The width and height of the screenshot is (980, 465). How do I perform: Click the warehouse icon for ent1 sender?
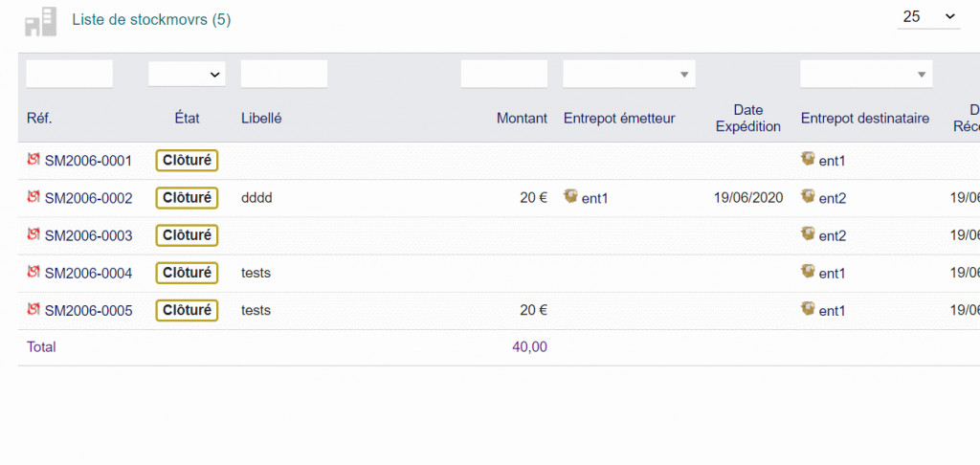571,196
